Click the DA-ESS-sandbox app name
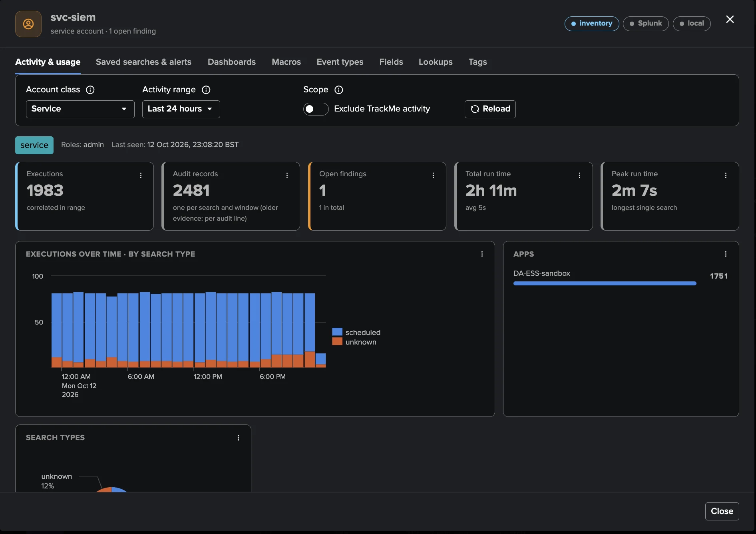Viewport: 756px width, 534px height. [x=541, y=273]
